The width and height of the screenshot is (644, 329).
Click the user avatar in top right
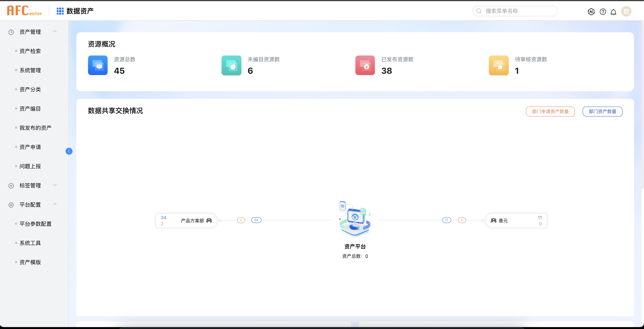[626, 12]
